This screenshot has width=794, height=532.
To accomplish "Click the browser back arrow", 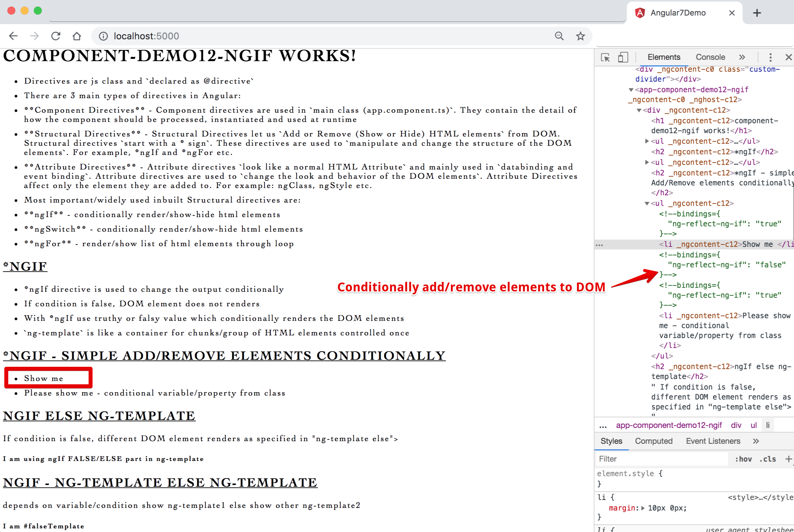I will tap(13, 36).
